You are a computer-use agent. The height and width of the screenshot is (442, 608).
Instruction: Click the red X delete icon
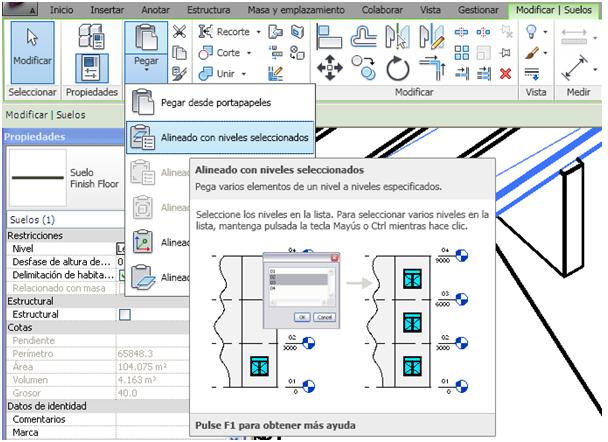[x=505, y=72]
